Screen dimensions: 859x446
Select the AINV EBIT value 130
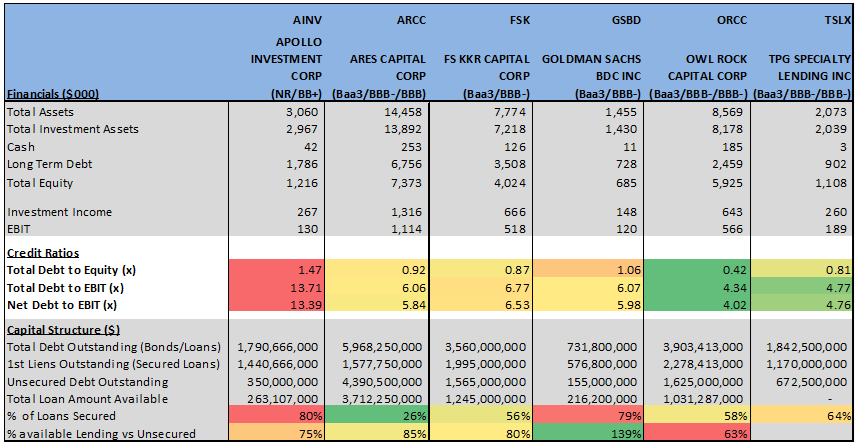307,229
